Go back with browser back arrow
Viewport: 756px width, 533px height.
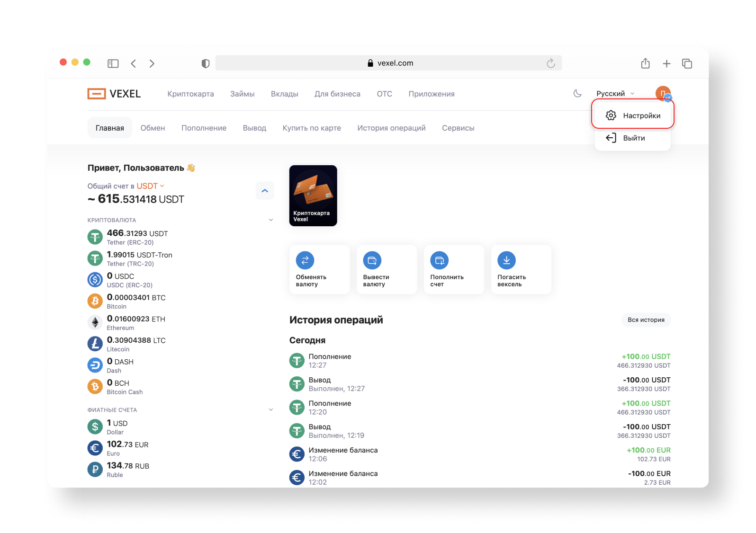tap(134, 63)
